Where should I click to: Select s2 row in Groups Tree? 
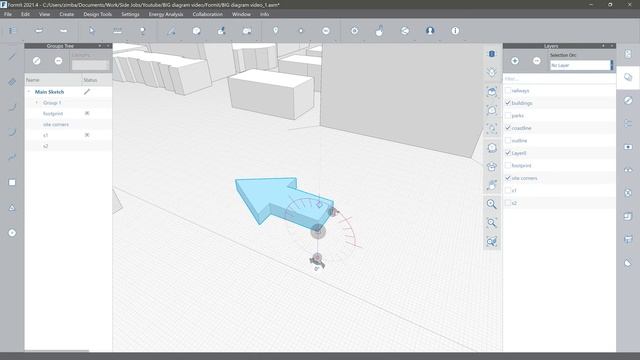coord(68,146)
